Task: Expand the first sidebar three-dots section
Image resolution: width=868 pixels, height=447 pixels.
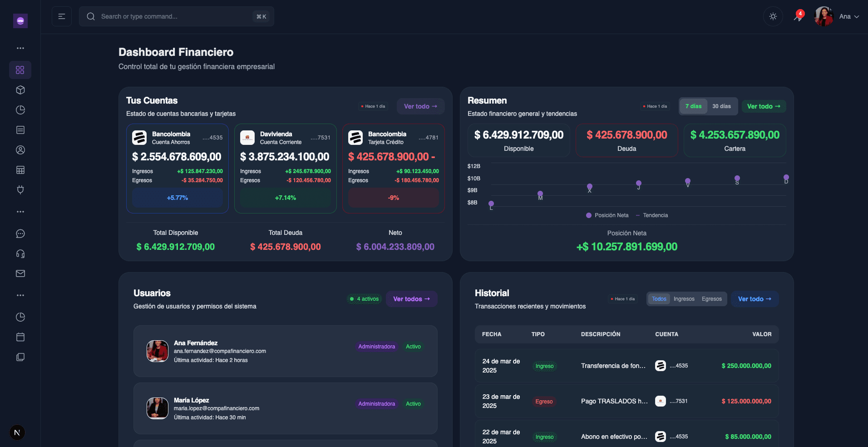Action: coord(20,48)
